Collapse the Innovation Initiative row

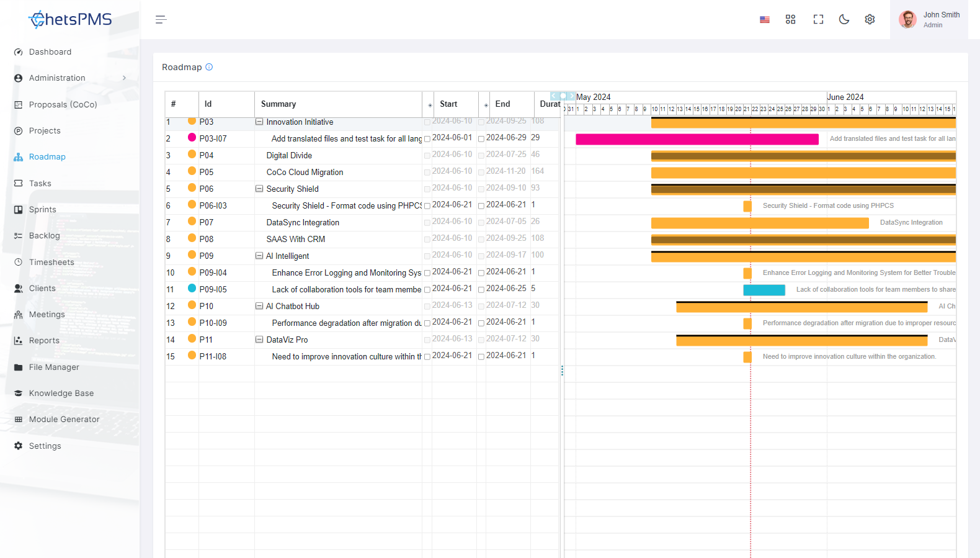point(259,122)
